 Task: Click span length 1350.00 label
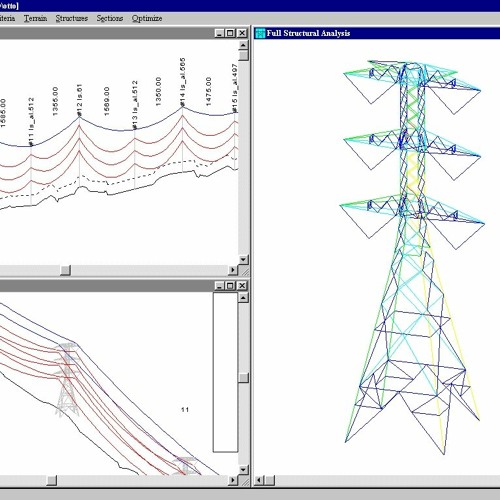click(x=158, y=92)
